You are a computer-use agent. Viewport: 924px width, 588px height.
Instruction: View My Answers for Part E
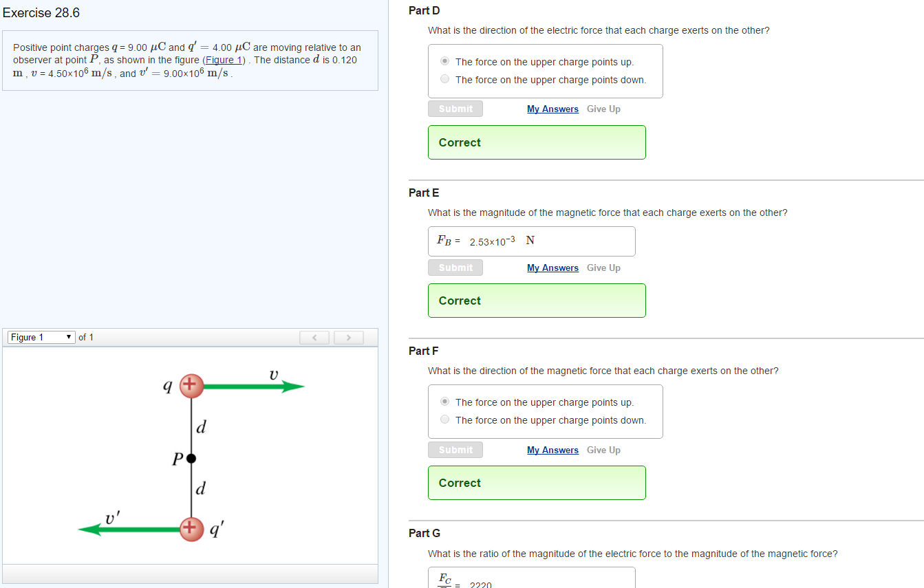point(552,268)
